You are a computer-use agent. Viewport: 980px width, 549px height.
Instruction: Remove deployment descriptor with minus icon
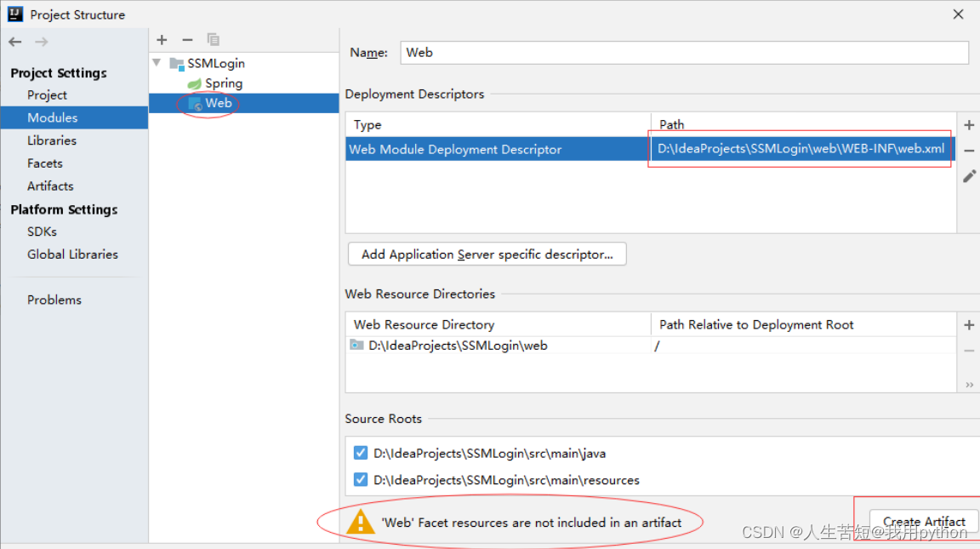point(969,151)
